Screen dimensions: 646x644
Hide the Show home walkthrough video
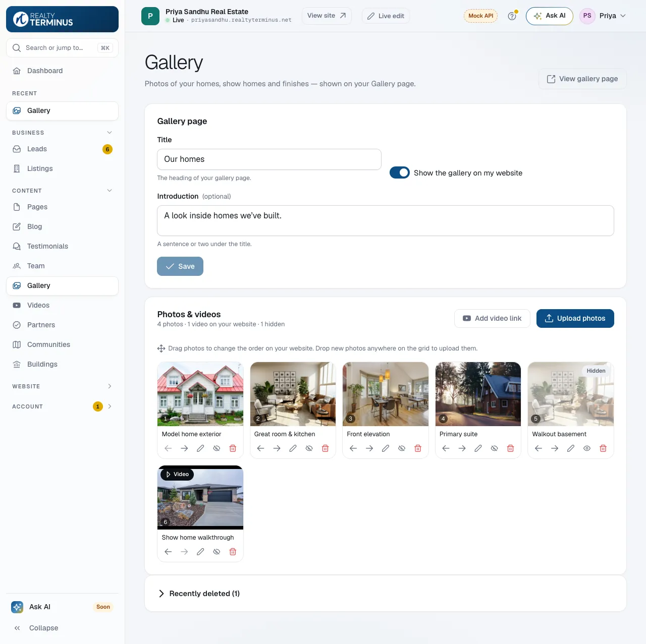(x=217, y=552)
